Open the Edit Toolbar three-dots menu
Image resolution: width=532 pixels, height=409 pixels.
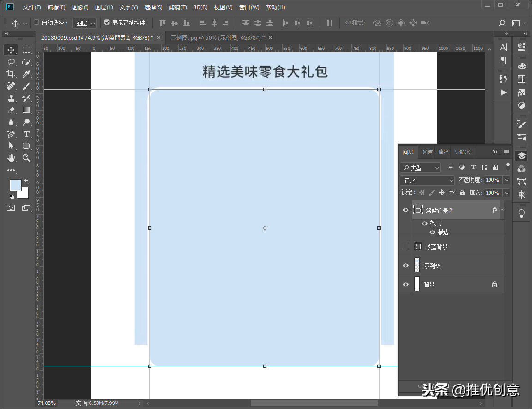pyautogui.click(x=11, y=170)
